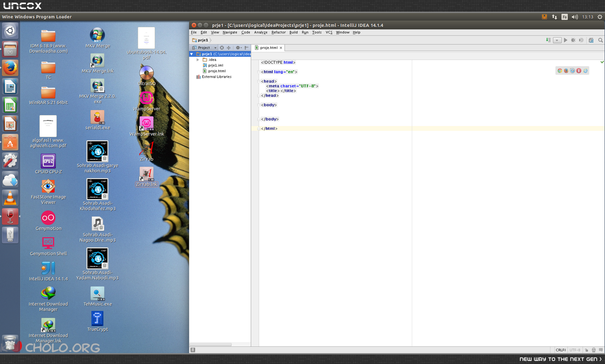
Task: Select proje.html in the project tree
Action: click(217, 71)
